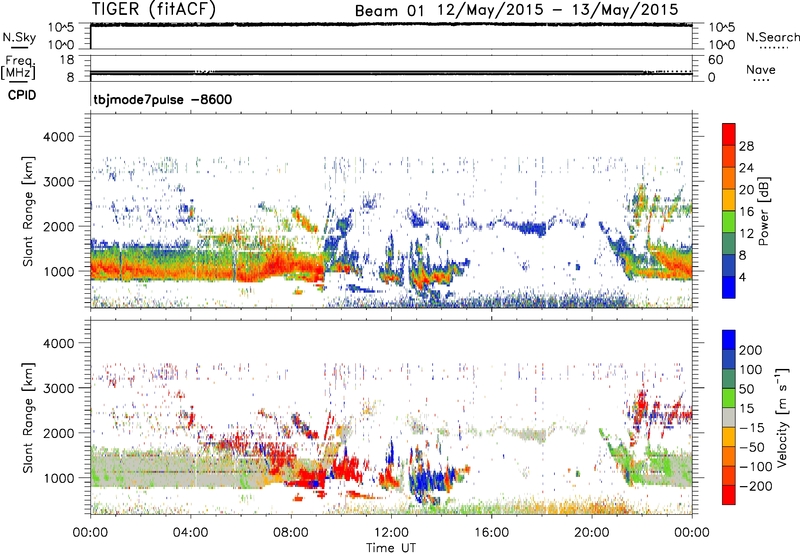Viewport: 800px width, 554px height.
Task: Select the "2000" tick on the power panel
Action: 58,226
